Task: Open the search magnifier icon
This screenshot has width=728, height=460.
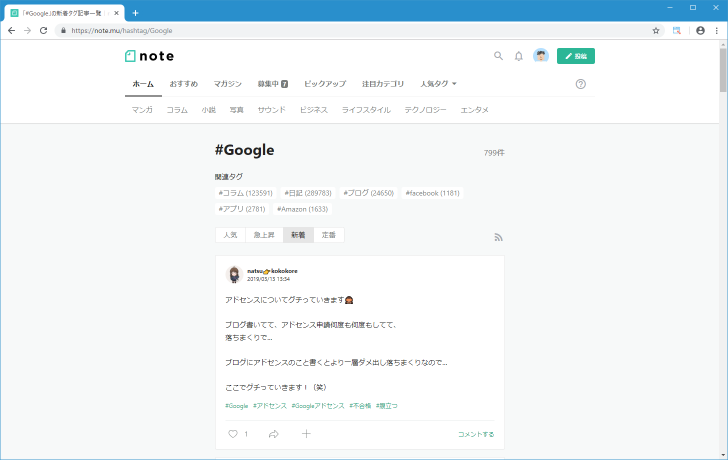Action: click(498, 56)
